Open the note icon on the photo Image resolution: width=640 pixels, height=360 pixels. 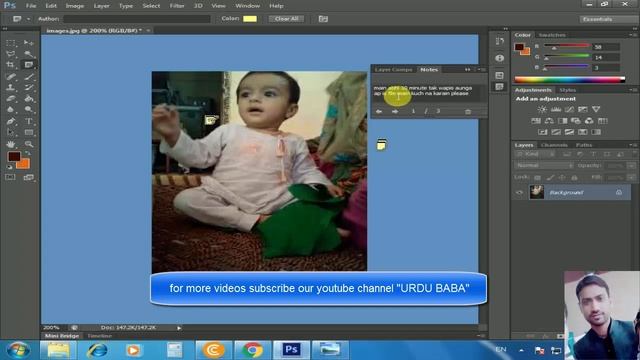coord(211,120)
